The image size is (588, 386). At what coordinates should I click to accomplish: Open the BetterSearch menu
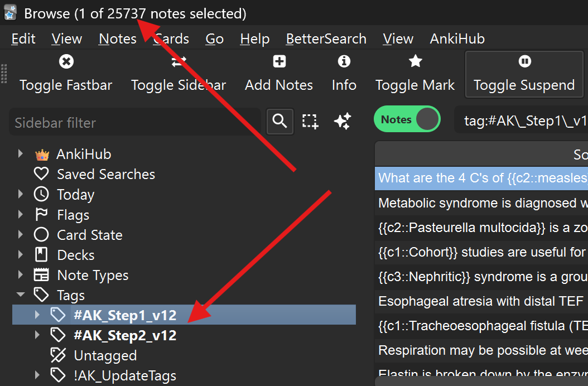[x=326, y=39]
